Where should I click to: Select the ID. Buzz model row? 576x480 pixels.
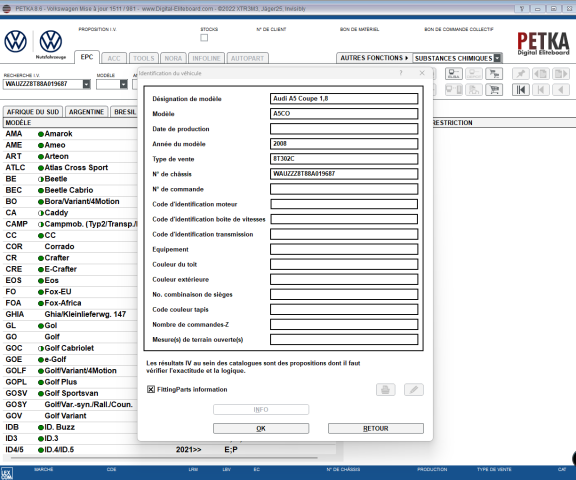[70, 427]
